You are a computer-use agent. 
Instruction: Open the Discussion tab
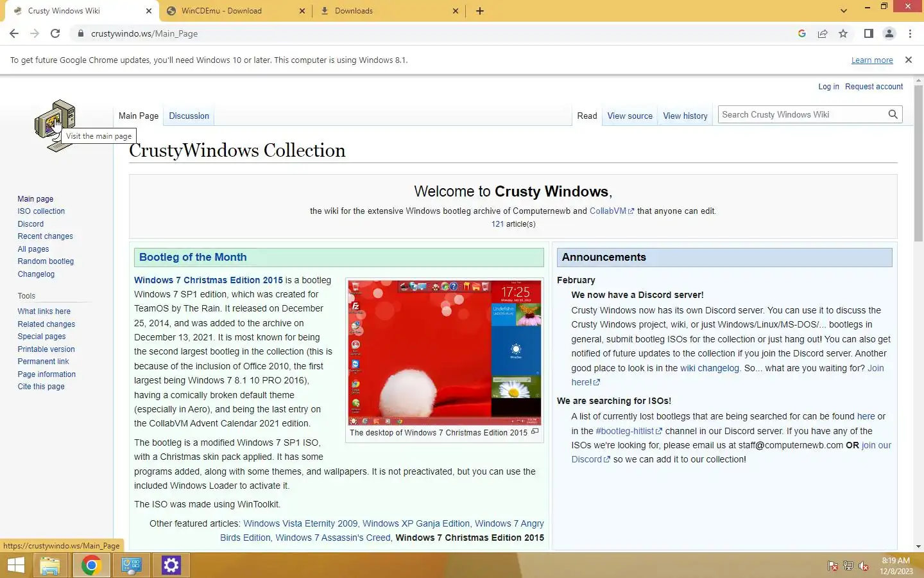[x=189, y=116]
